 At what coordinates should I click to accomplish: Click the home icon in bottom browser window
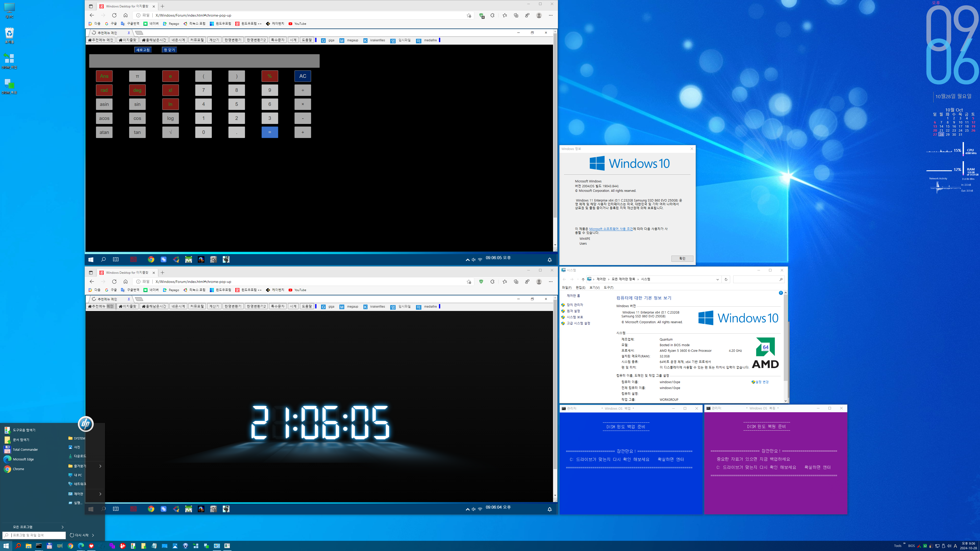coord(126,281)
